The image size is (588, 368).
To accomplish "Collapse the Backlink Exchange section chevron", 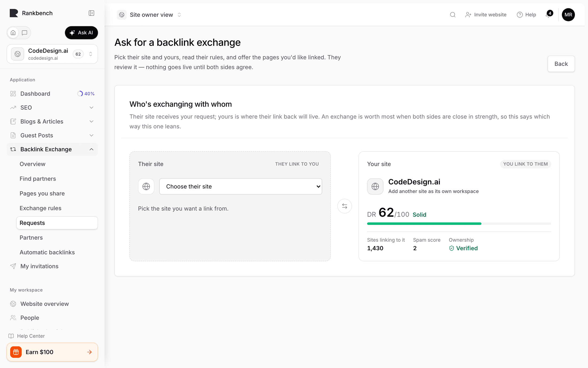I will tap(91, 149).
